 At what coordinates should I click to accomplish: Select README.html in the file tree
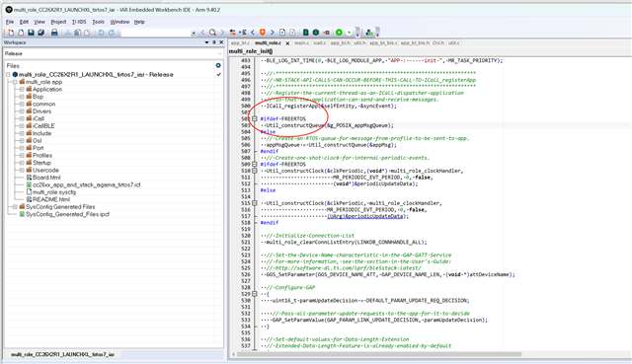click(x=50, y=199)
